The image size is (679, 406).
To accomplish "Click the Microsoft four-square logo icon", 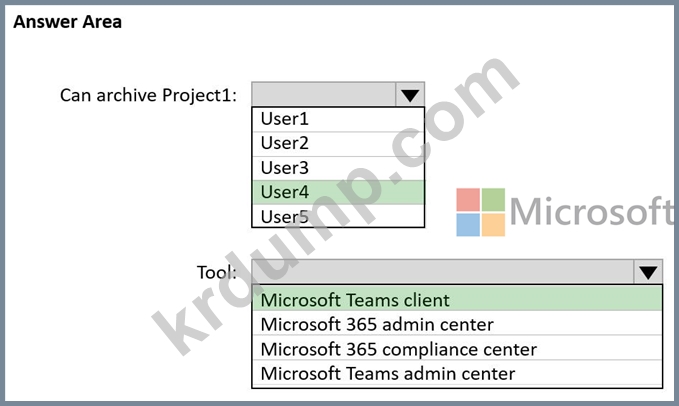I will pyautogui.click(x=481, y=211).
